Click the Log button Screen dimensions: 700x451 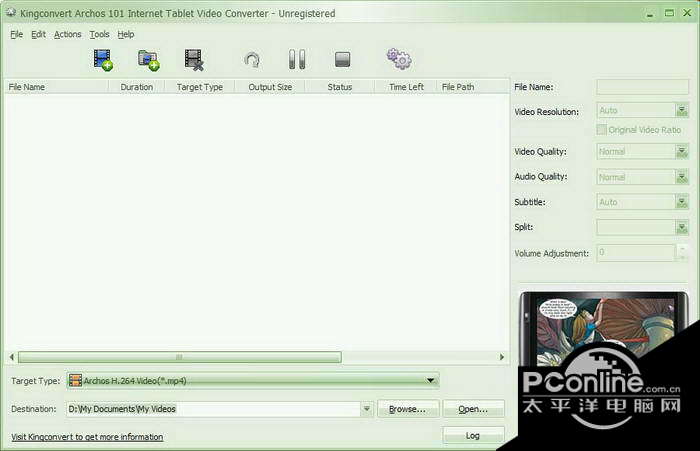click(473, 435)
